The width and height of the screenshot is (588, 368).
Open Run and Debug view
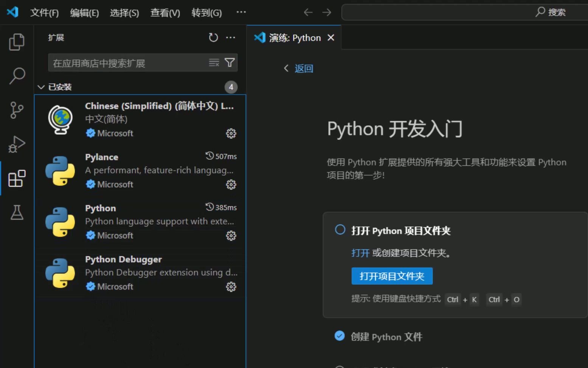coord(17,144)
